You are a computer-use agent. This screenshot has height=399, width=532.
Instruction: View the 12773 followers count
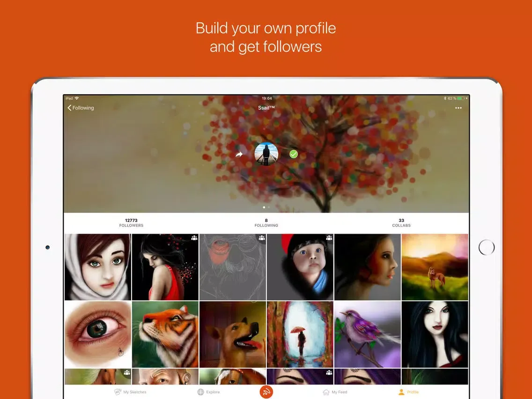coord(131,222)
